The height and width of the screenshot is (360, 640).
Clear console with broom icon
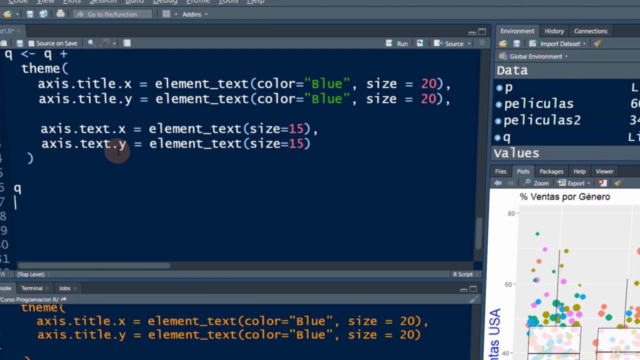pos(473,300)
